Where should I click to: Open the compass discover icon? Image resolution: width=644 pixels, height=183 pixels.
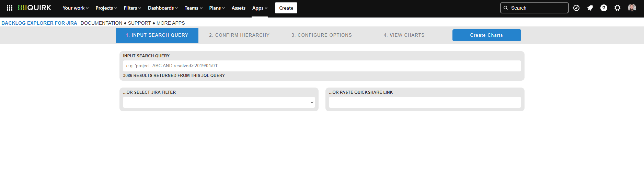(576, 8)
